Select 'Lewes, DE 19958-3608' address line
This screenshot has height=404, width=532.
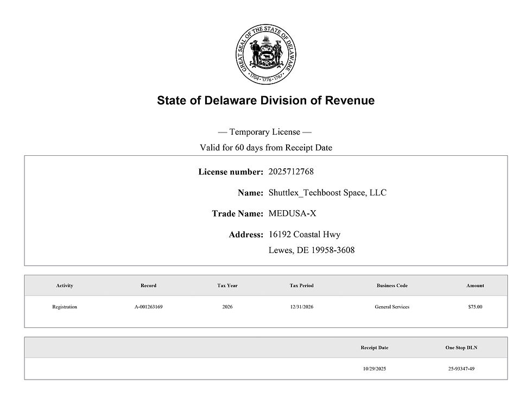click(312, 250)
